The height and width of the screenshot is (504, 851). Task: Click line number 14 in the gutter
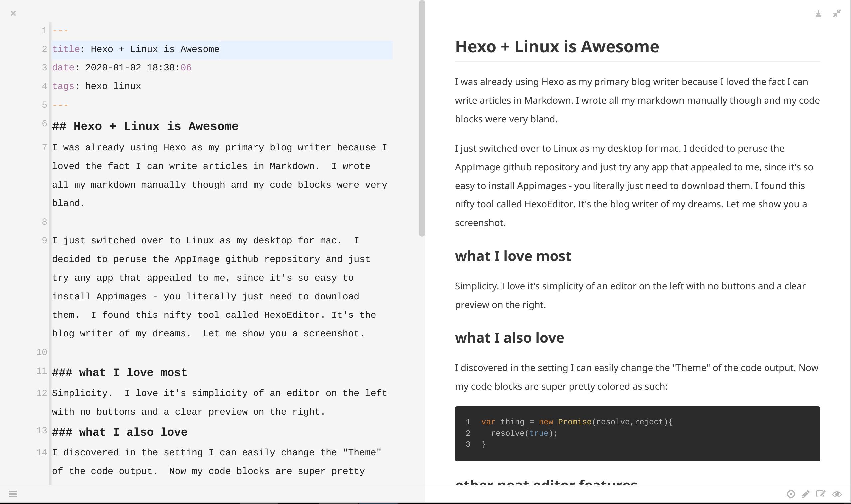42,453
